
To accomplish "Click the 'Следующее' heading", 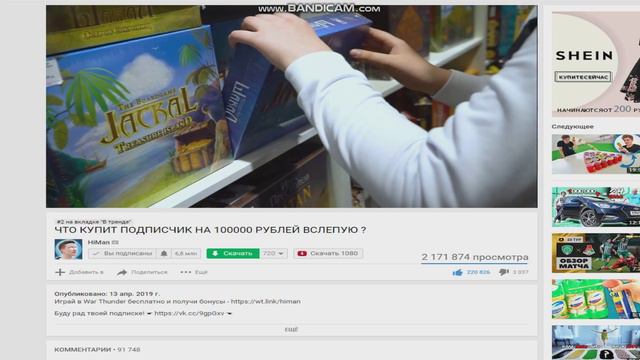I will tap(573, 127).
